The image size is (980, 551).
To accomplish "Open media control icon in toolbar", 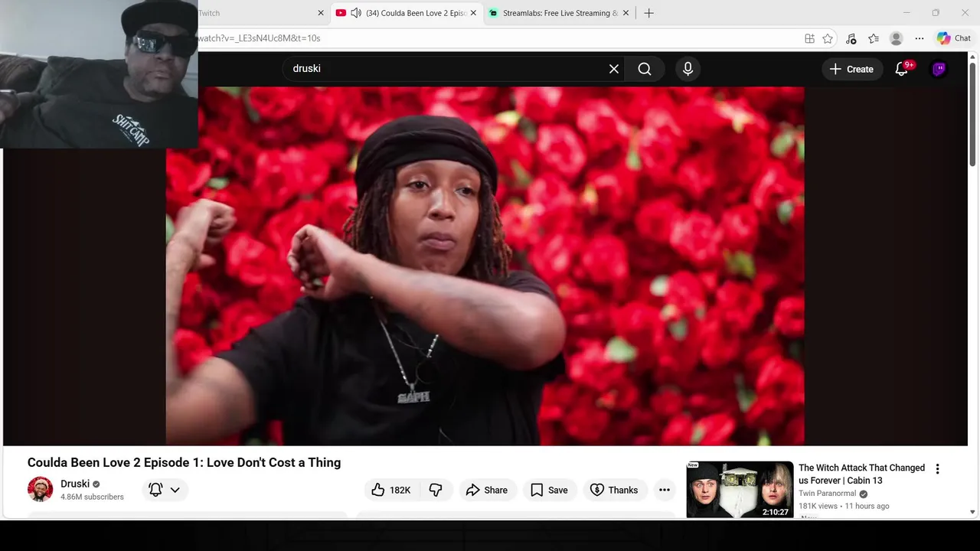I will point(851,38).
